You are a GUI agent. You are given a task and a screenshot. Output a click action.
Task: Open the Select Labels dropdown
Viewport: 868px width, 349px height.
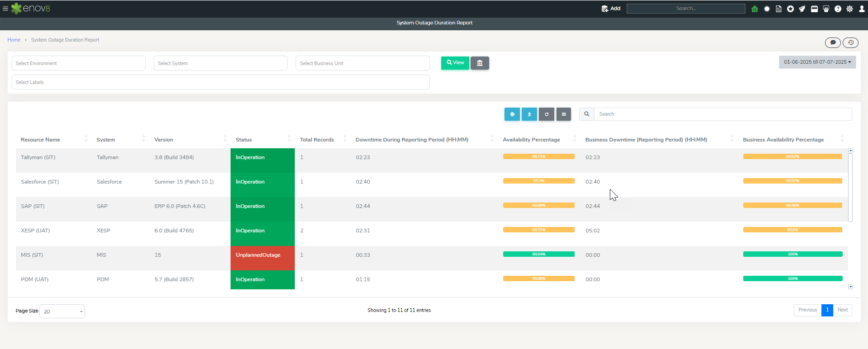(x=221, y=82)
